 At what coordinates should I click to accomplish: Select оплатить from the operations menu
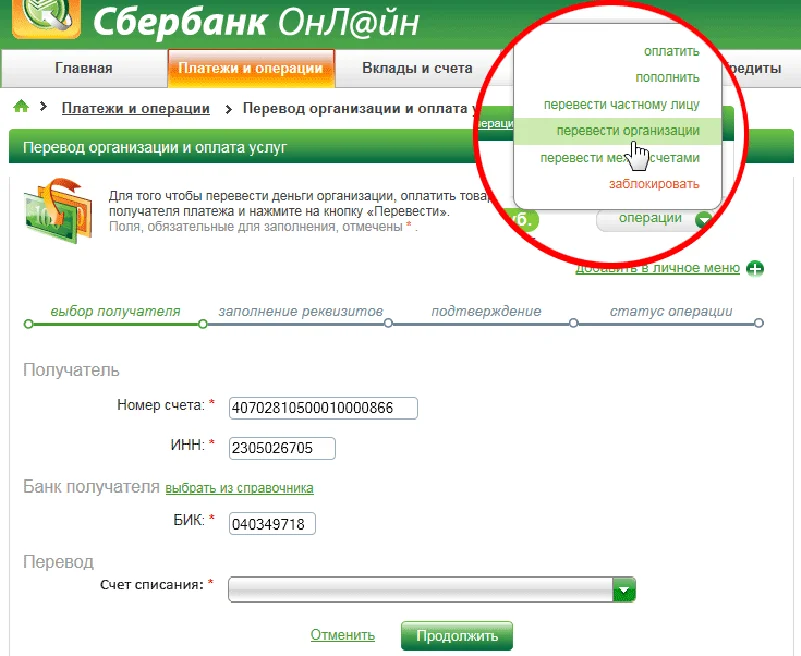pyautogui.click(x=671, y=52)
